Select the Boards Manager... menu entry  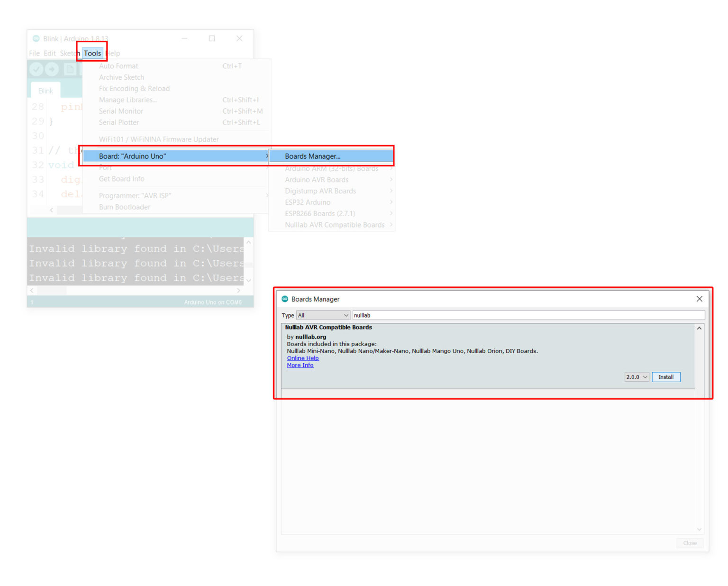point(313,156)
